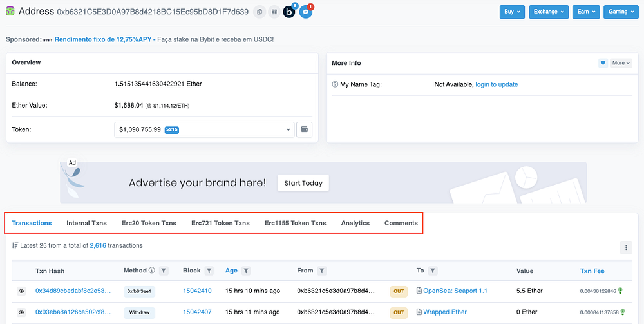The height and width of the screenshot is (324, 644).
Task: Open transaction hash 0x03eba8a126ce502cf8
Action: point(73,312)
